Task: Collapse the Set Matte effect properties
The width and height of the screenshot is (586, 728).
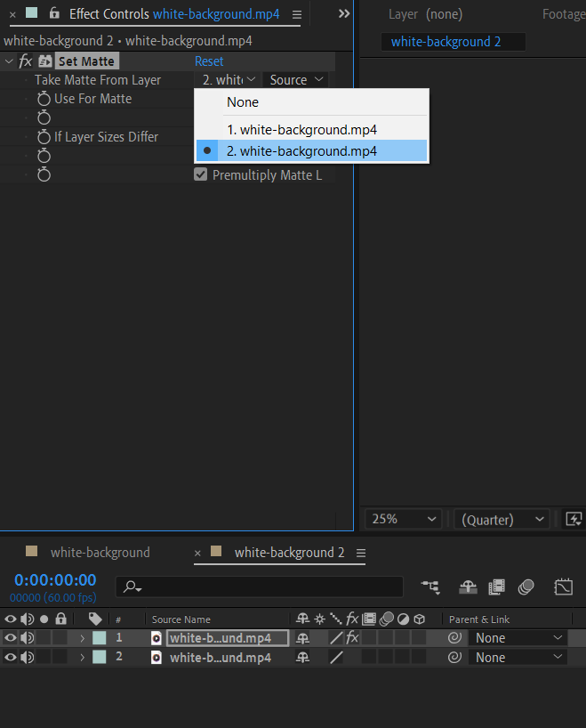Action: (9, 61)
